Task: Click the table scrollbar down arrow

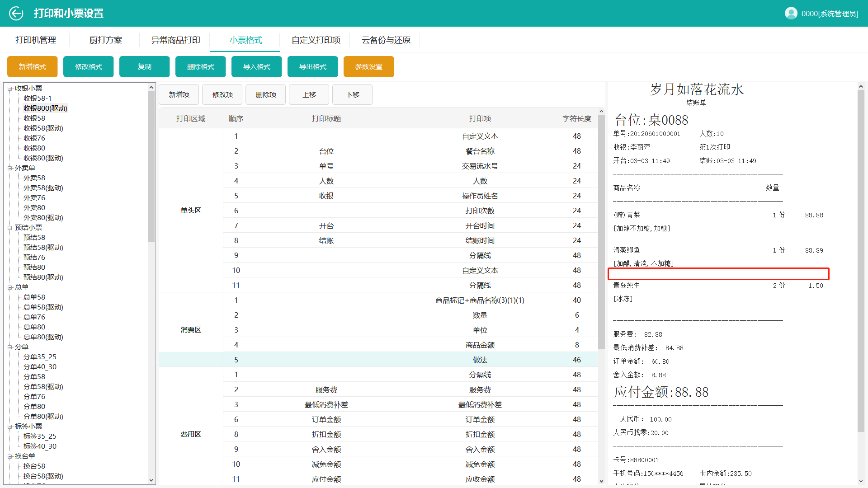Action: 601,481
